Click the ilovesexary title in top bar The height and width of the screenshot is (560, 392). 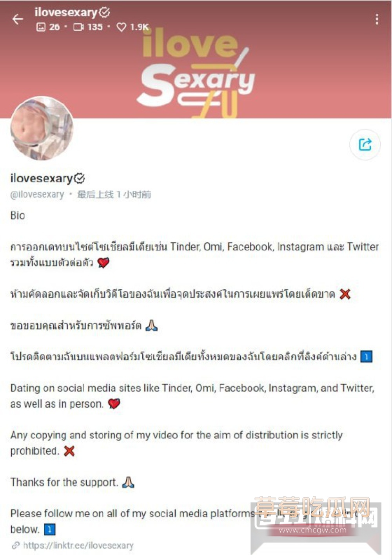[x=65, y=13]
